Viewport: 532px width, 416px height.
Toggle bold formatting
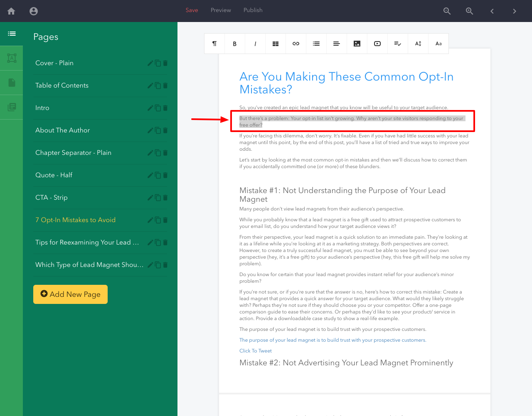pos(235,44)
